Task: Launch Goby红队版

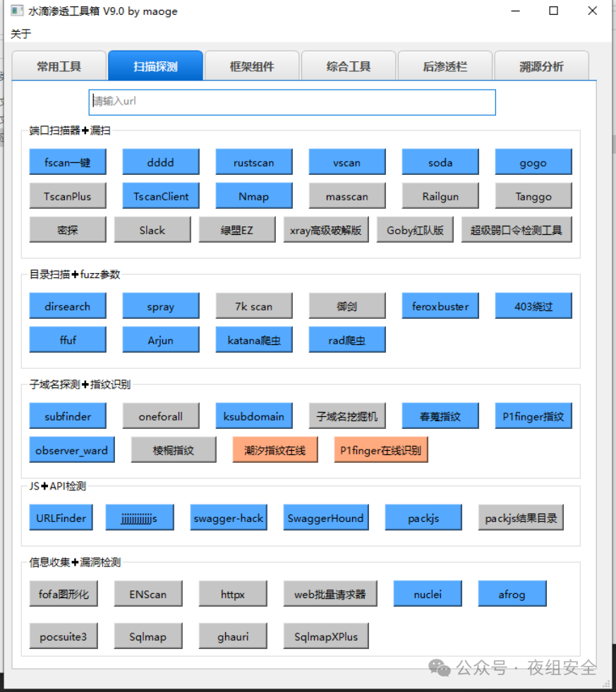Action: tap(415, 229)
